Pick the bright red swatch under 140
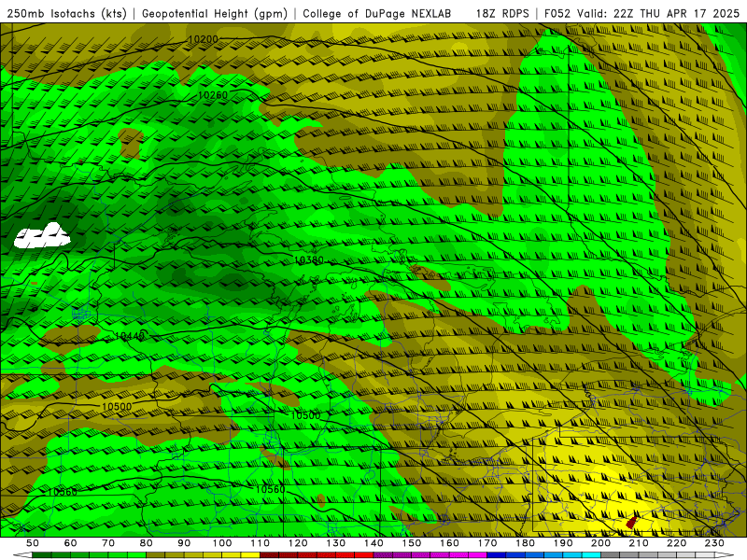The height and width of the screenshot is (560, 747). tap(364, 555)
